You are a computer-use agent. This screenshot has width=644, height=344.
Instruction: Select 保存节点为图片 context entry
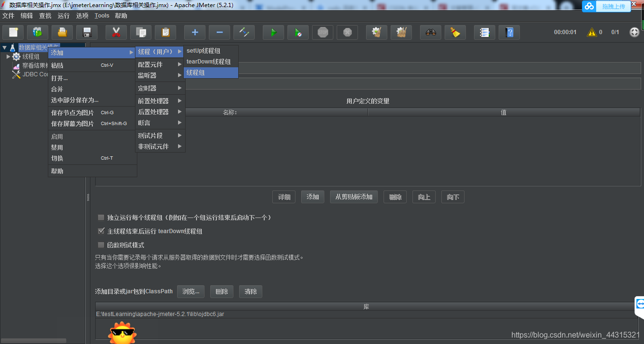click(x=92, y=113)
